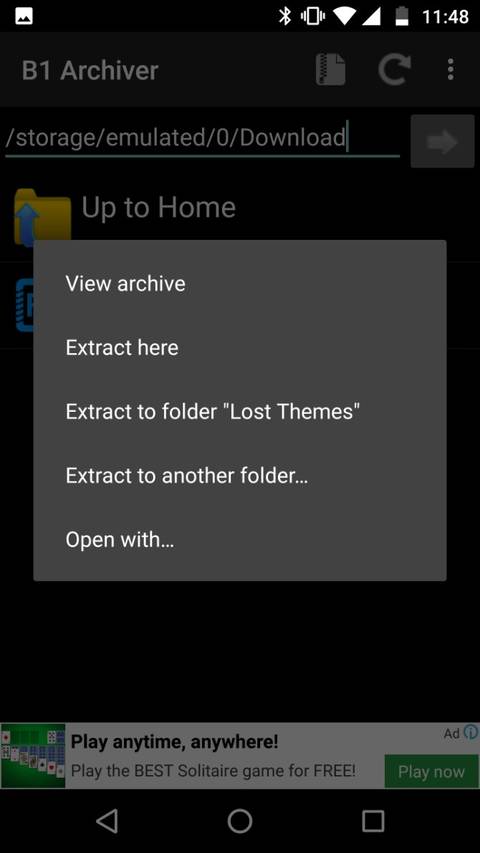Tap the Play anytime, anywhere! ad headline
The height and width of the screenshot is (853, 480).
(175, 741)
